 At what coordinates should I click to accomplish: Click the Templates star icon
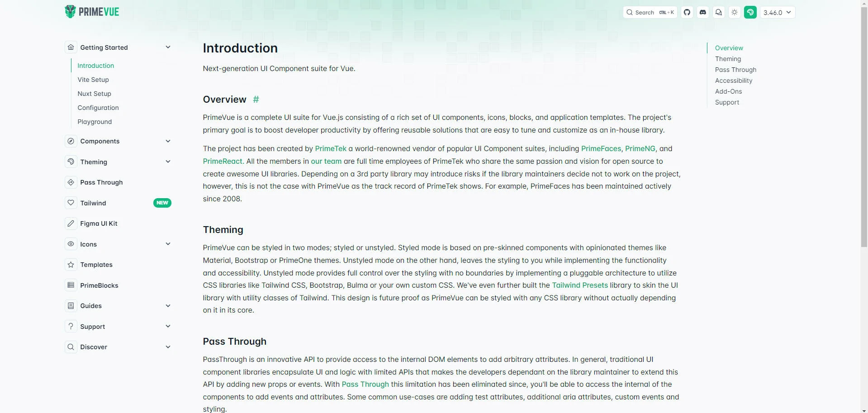click(71, 265)
